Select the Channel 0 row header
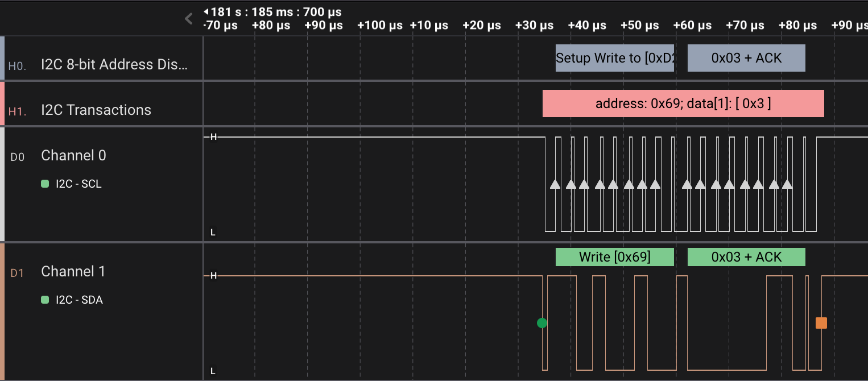The width and height of the screenshot is (868, 381). (x=73, y=155)
